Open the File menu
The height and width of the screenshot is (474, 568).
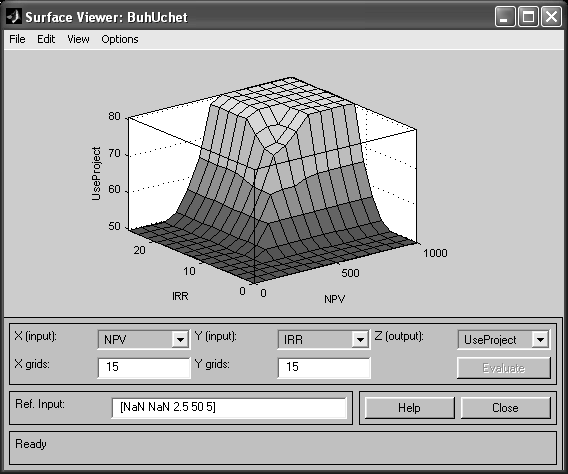coord(17,39)
